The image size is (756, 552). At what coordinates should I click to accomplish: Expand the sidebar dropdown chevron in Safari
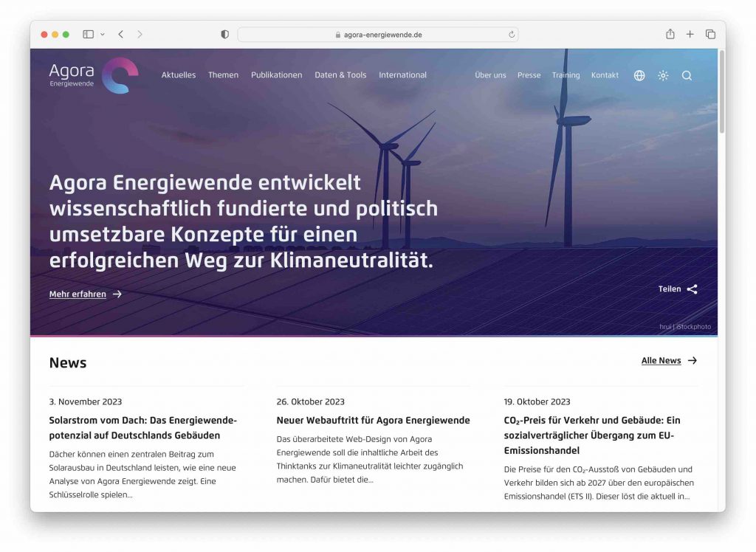coord(102,34)
